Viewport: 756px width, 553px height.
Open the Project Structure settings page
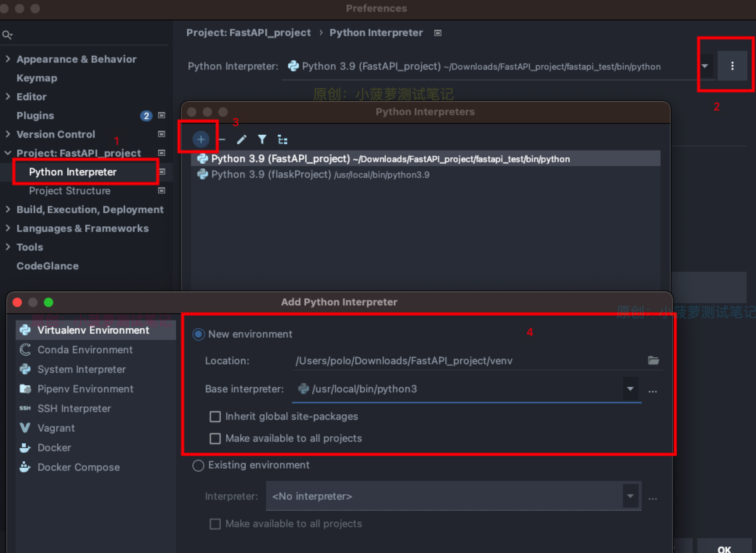click(x=70, y=191)
